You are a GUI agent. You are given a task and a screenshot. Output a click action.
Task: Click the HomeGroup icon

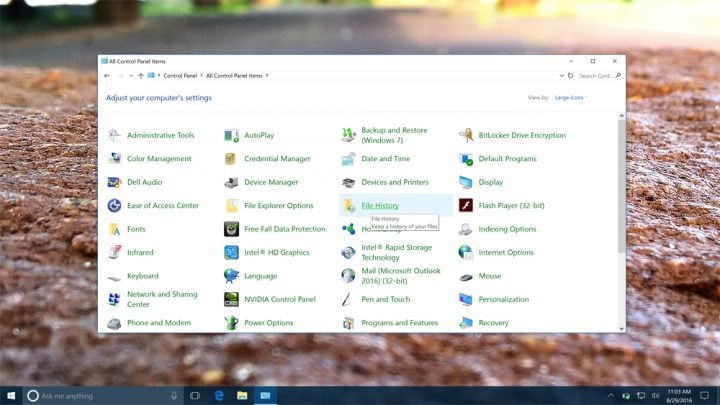(349, 229)
